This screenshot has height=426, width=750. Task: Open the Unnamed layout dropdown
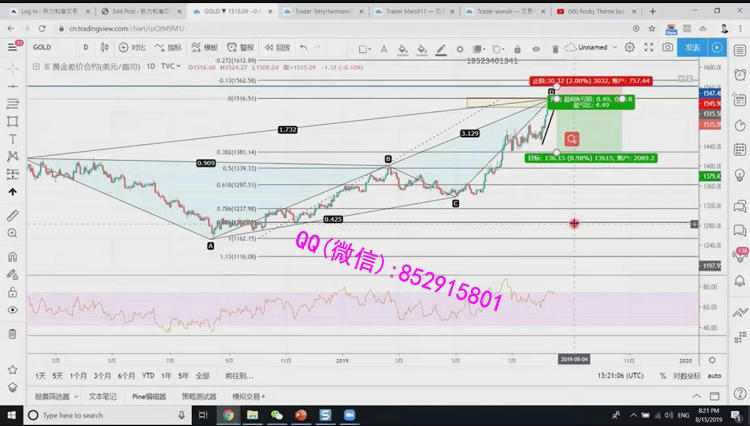[x=597, y=47]
